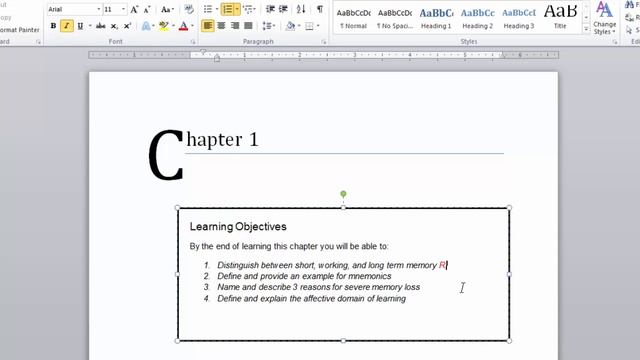This screenshot has height=360, width=640.
Task: Click Format Painter
Action: click(x=20, y=30)
